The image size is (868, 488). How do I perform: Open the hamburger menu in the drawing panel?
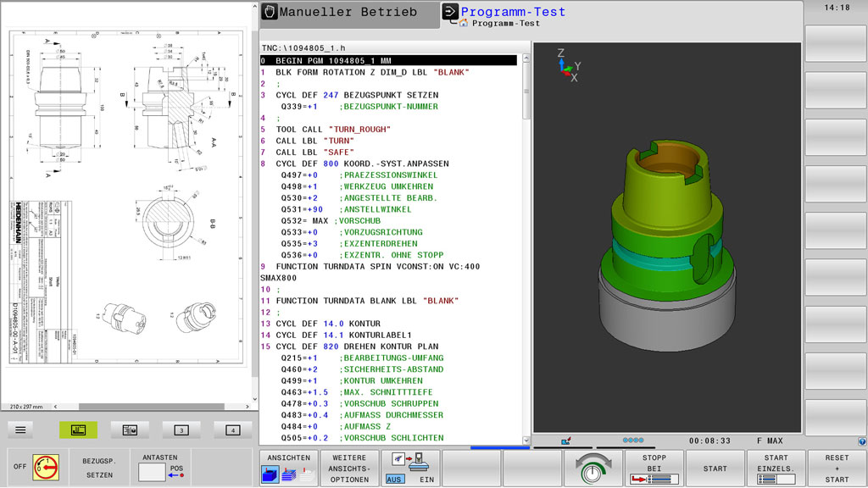click(20, 430)
